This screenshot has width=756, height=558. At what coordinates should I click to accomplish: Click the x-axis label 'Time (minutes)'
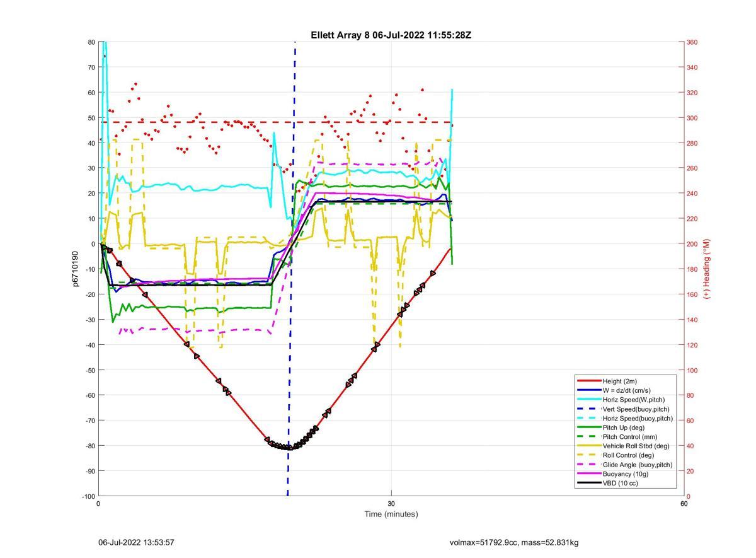391,514
